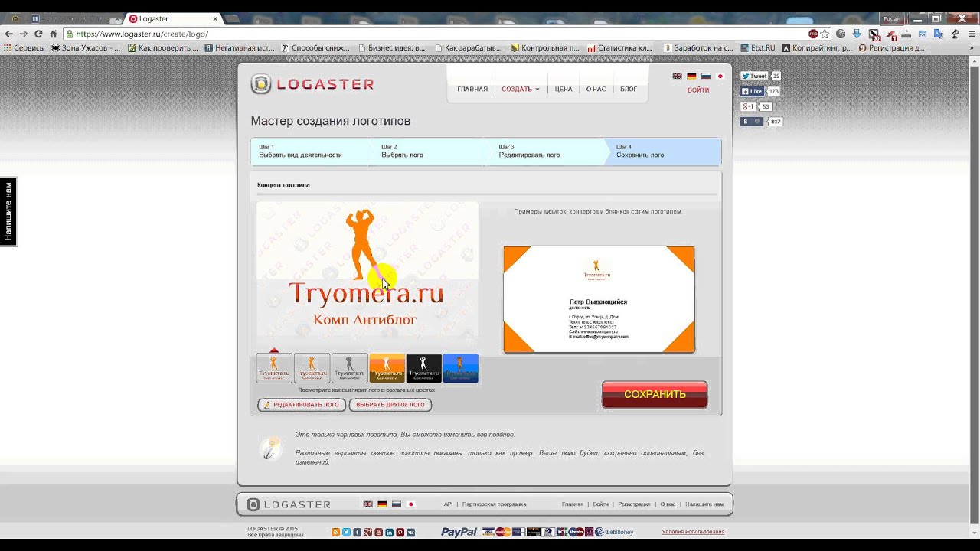
Task: Select the orange background logo variant
Action: [x=387, y=368]
